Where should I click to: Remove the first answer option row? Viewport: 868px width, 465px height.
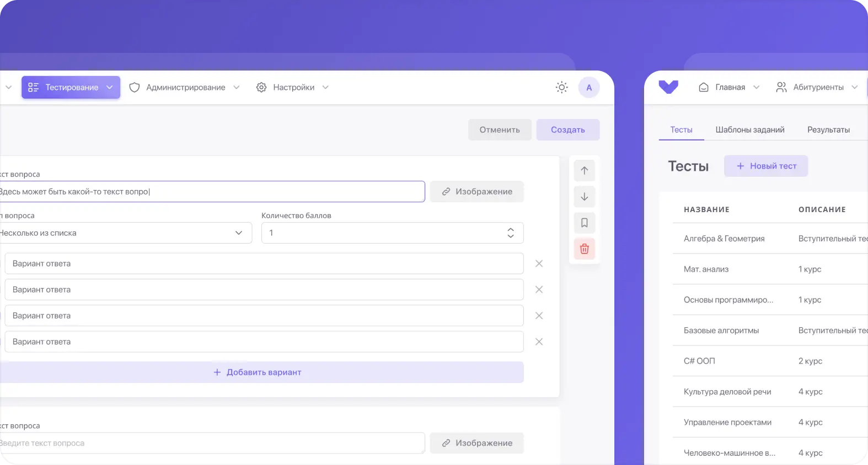[539, 263]
